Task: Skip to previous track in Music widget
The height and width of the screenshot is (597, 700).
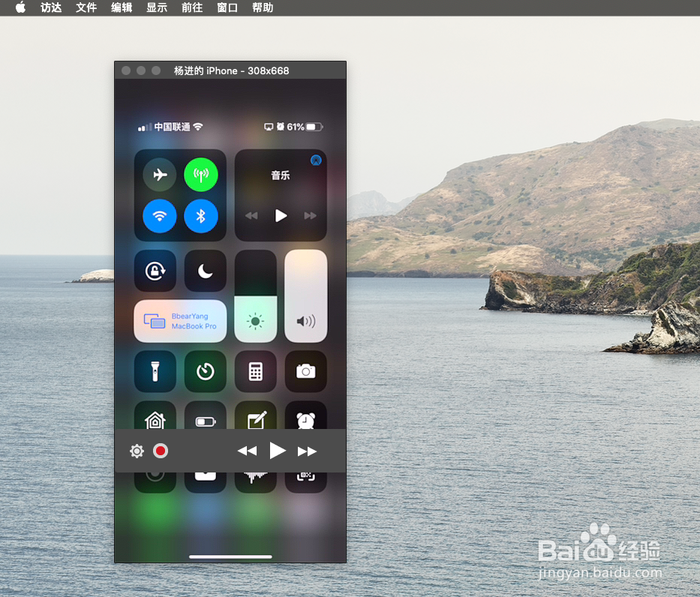Action: tap(251, 216)
